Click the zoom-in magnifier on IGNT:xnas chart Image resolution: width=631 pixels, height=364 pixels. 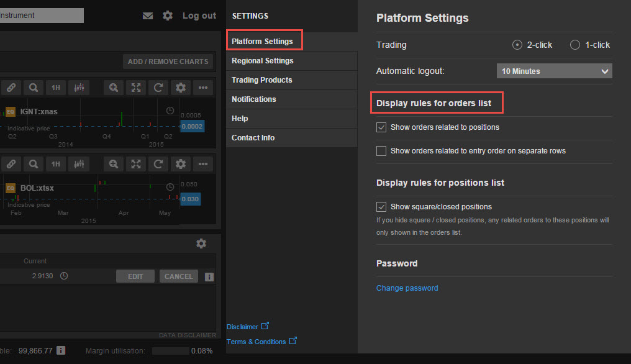[x=114, y=88]
